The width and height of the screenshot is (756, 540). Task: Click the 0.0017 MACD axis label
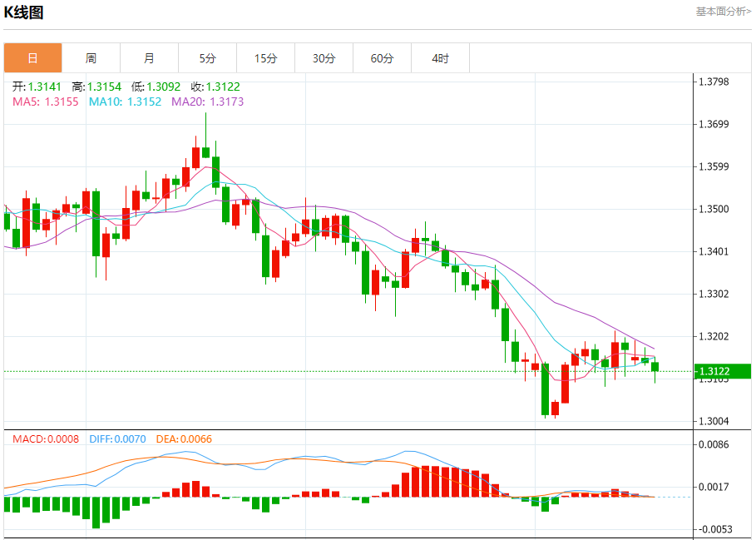(x=714, y=487)
